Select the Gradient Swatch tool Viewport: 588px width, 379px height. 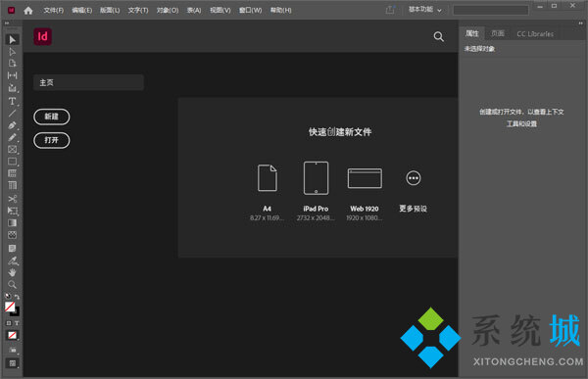pyautogui.click(x=12, y=222)
